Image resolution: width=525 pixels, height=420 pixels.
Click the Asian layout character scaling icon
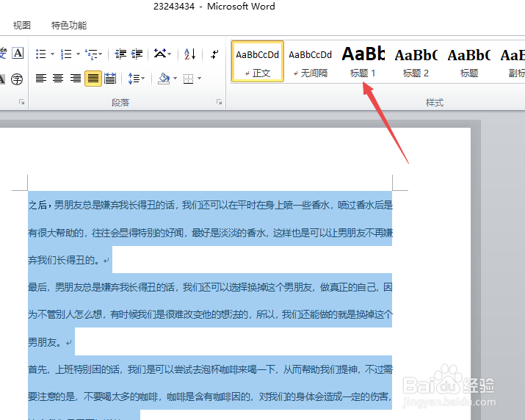160,54
